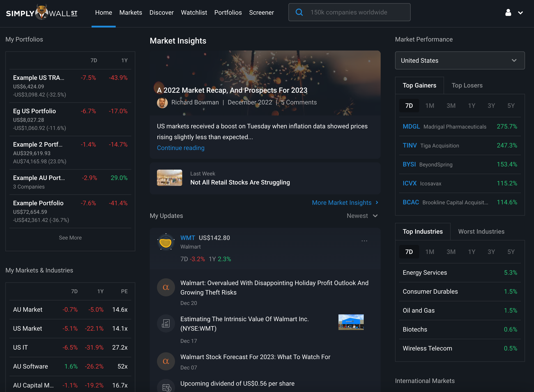Click the Walmart snowflake chart icon

166,242
